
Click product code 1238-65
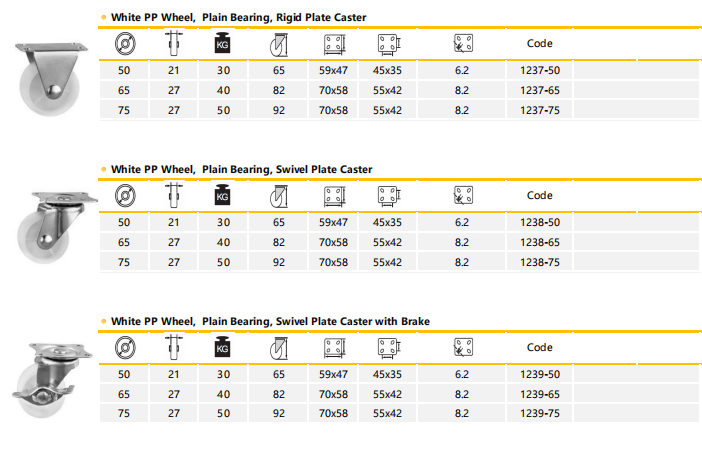pos(539,243)
